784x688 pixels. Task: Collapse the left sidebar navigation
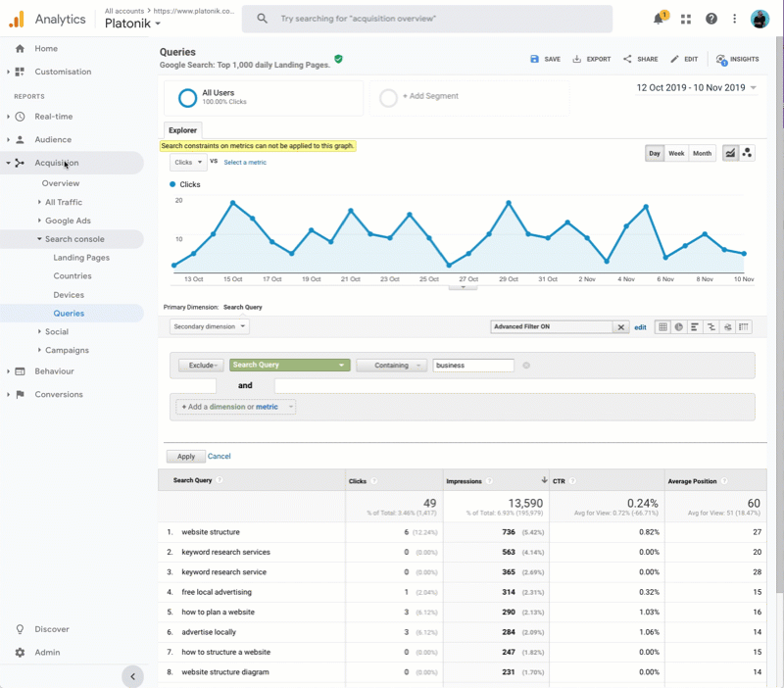tap(132, 676)
